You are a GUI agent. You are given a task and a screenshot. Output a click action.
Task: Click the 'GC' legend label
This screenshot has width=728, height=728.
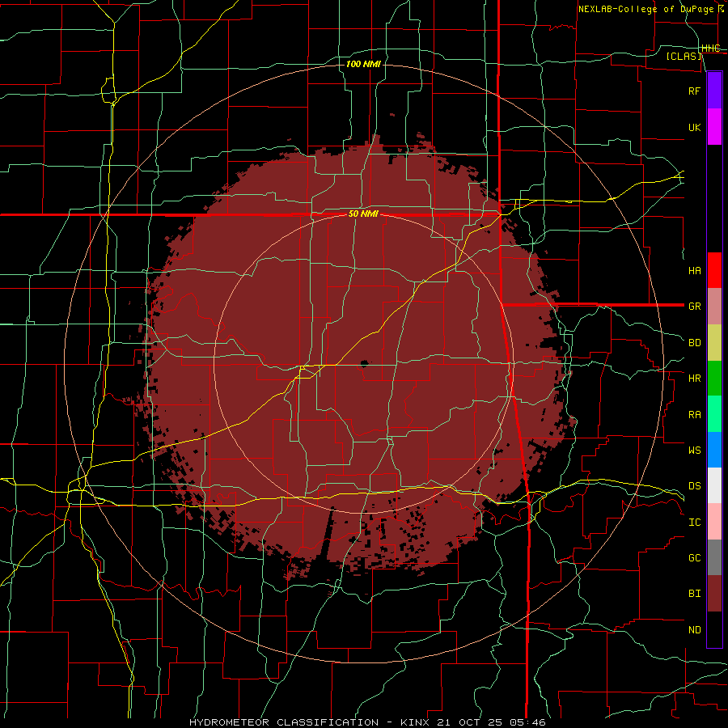click(x=694, y=557)
